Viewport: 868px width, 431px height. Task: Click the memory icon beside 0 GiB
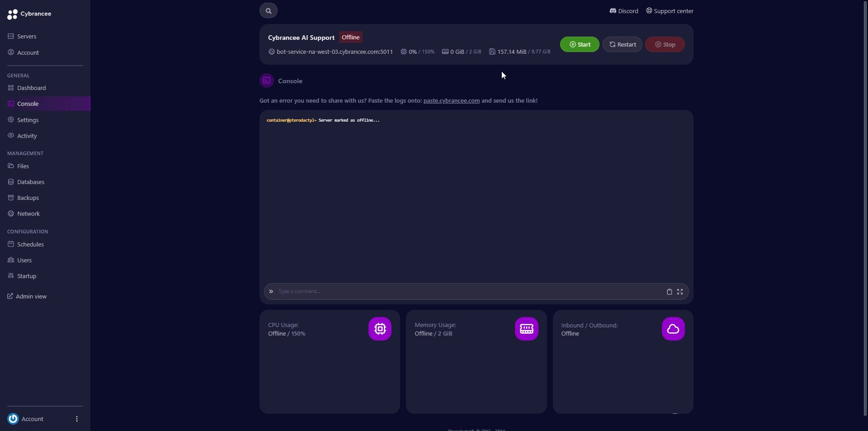445,52
